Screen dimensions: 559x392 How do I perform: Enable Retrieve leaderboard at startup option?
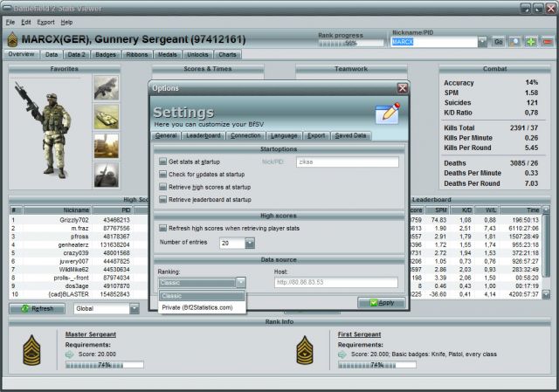tap(162, 200)
